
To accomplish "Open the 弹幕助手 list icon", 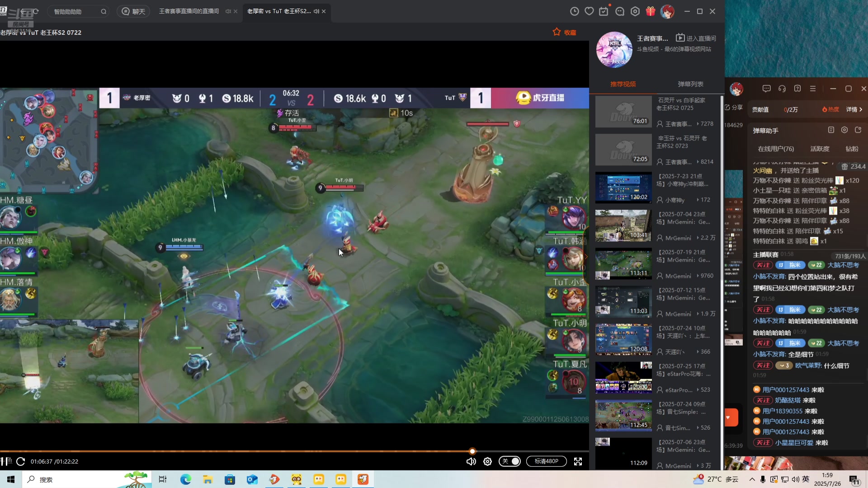I will tap(831, 130).
